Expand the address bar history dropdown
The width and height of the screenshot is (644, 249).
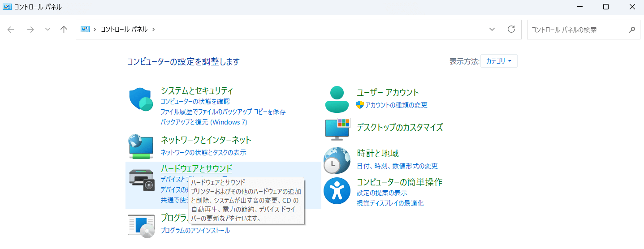pos(492,30)
